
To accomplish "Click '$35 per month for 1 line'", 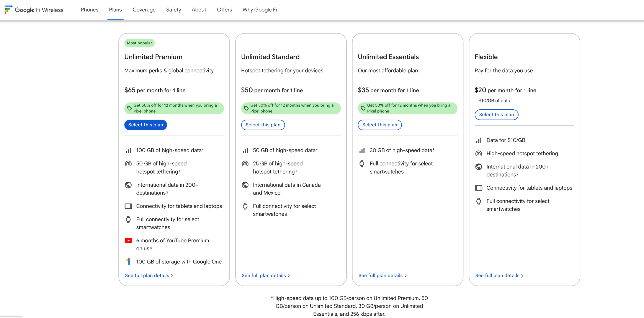I will [x=388, y=90].
